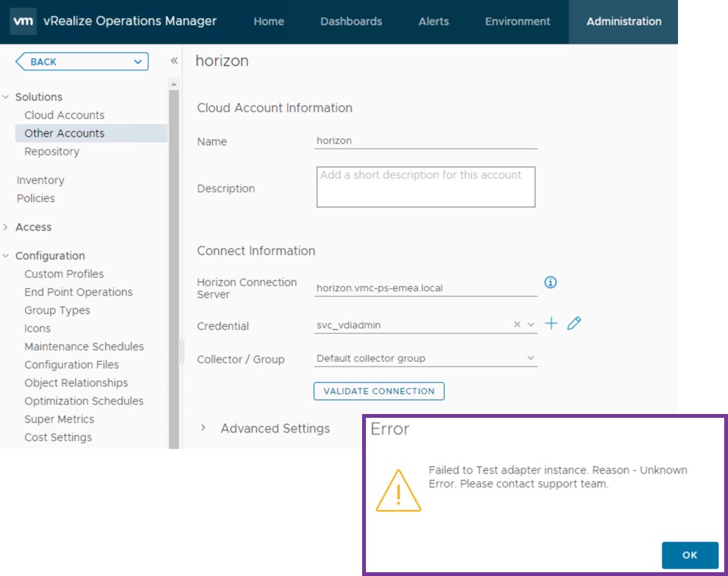
Task: Dismiss the Error dialog with OK
Action: 690,555
